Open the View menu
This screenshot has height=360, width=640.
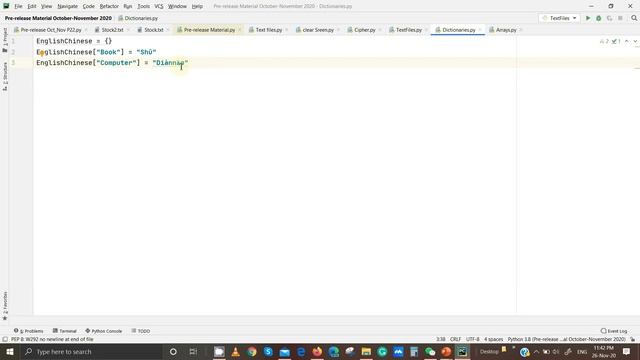tap(47, 6)
